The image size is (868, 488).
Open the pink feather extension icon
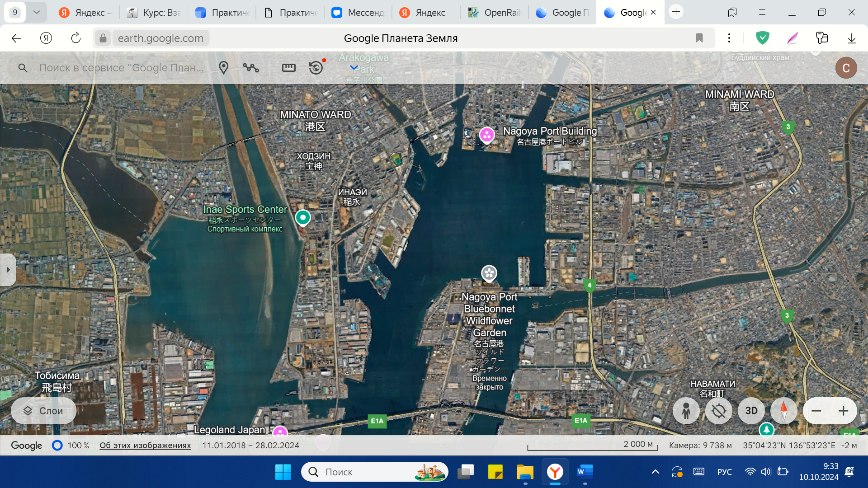(793, 38)
